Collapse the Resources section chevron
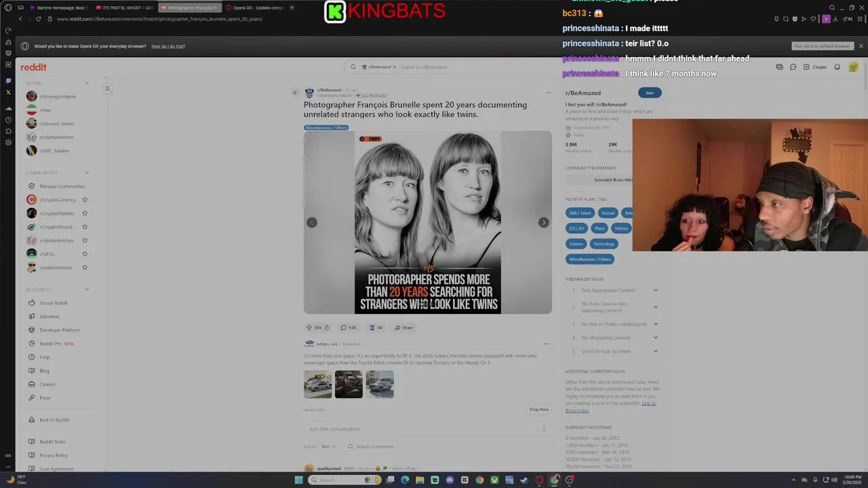This screenshot has height=488, width=868. [x=87, y=289]
